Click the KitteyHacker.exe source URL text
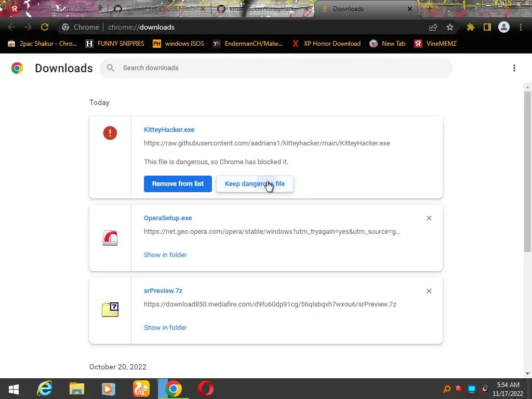 click(267, 143)
